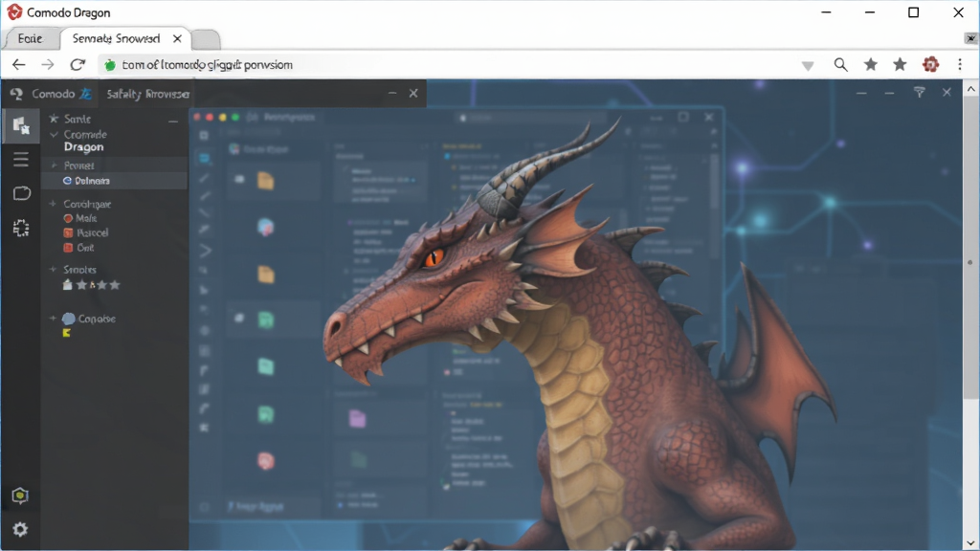980x551 pixels.
Task: Click the Dragon label under Cromnde
Action: click(84, 147)
